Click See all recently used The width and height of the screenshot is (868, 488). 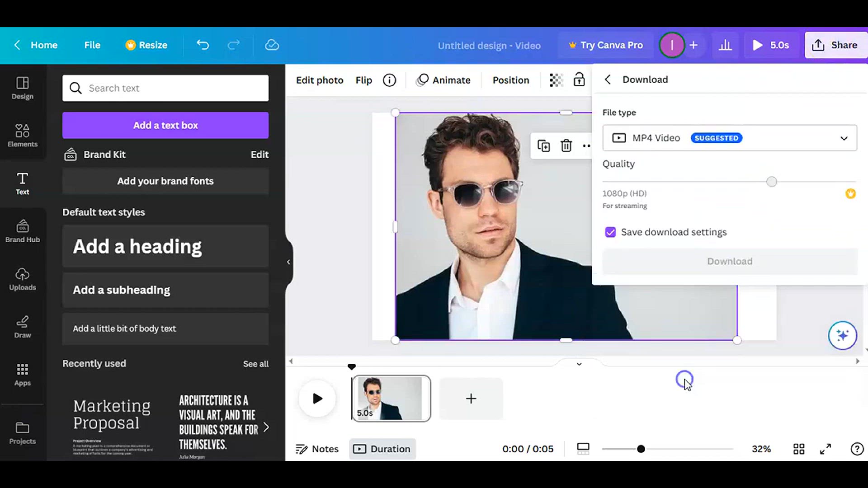coord(255,364)
